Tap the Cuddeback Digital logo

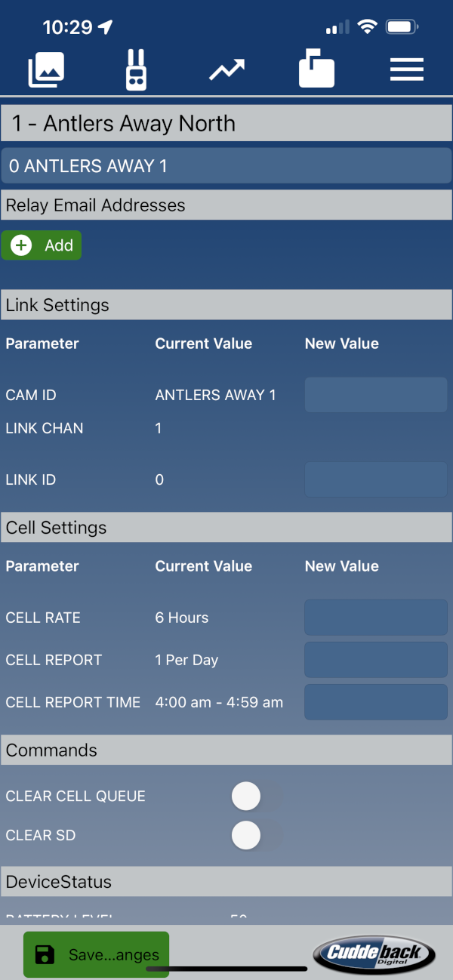coord(374,953)
